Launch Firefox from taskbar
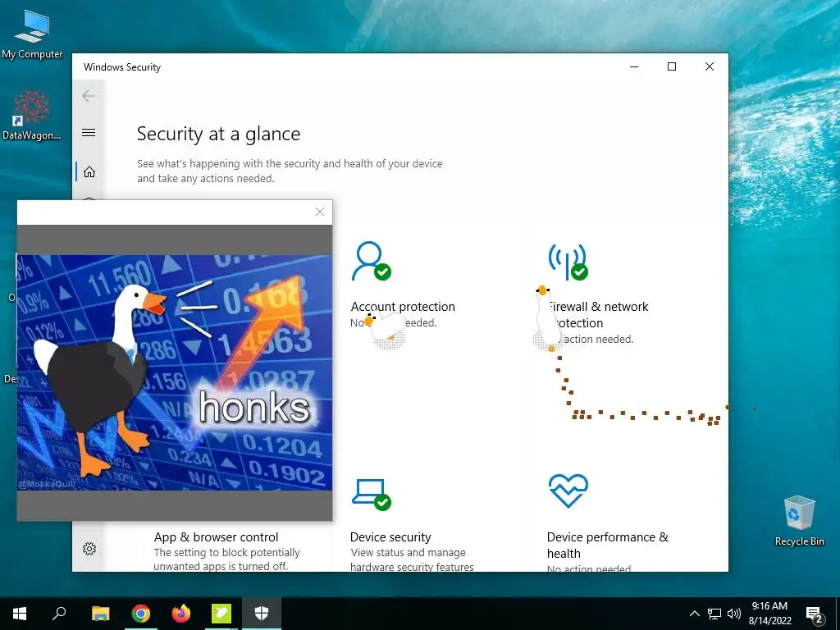This screenshot has width=840, height=630. pyautogui.click(x=181, y=614)
